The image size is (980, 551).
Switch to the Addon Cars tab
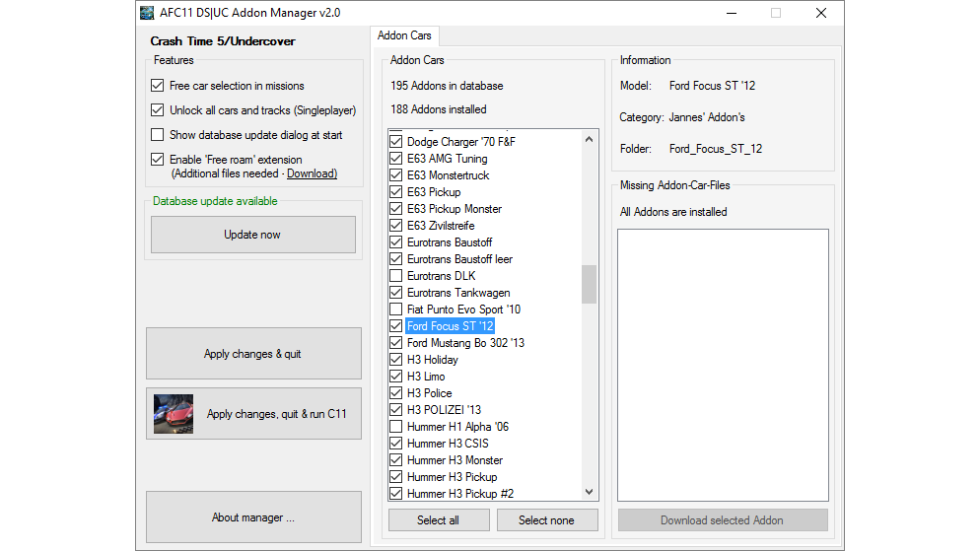[404, 35]
